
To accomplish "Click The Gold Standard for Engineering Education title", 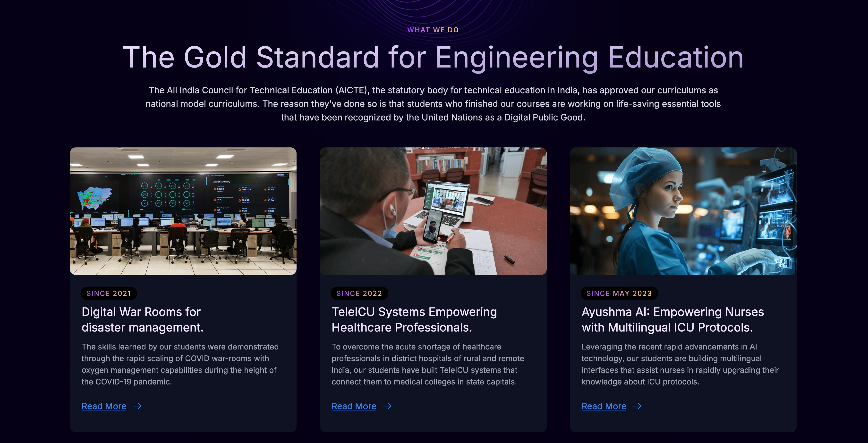I will coord(433,58).
